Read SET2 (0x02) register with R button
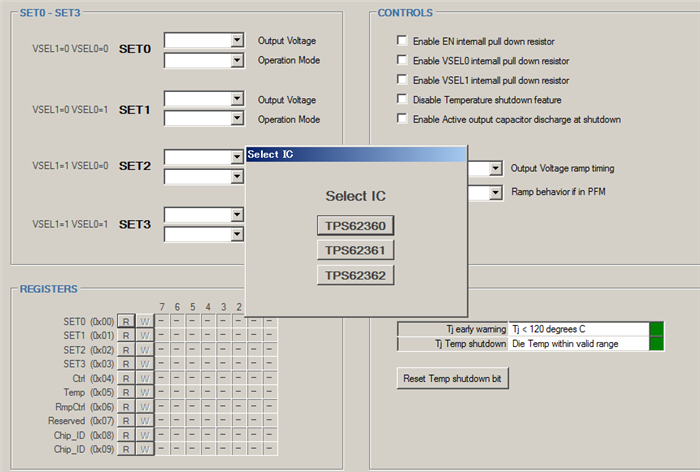700x472 pixels. [x=126, y=350]
